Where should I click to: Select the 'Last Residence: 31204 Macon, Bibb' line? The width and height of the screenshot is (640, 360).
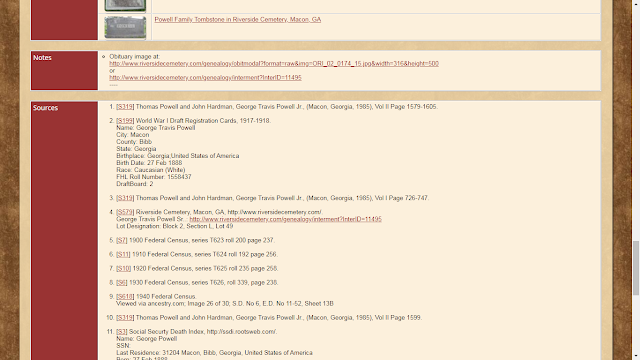pos(214,353)
